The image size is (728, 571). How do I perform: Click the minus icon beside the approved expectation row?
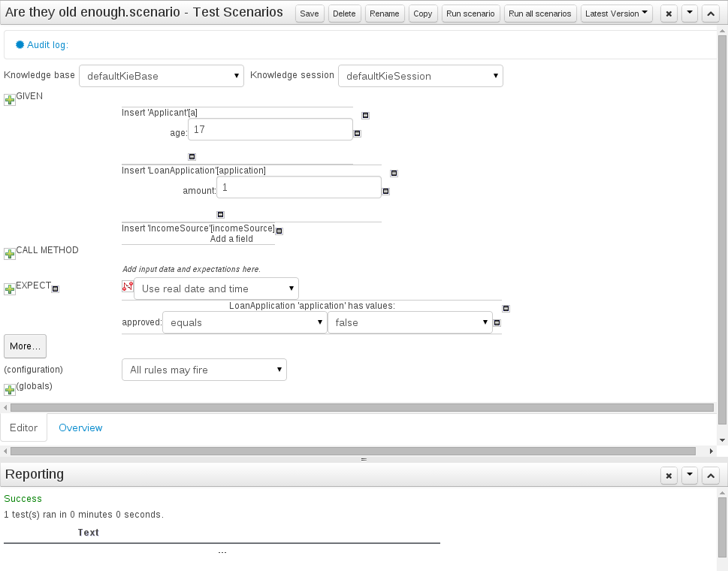coord(497,323)
